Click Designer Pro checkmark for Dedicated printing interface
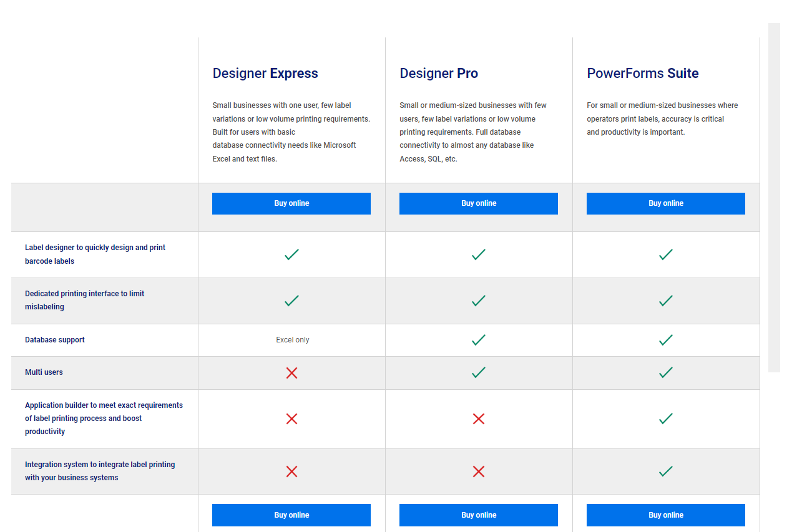The image size is (802, 532). 479,301
